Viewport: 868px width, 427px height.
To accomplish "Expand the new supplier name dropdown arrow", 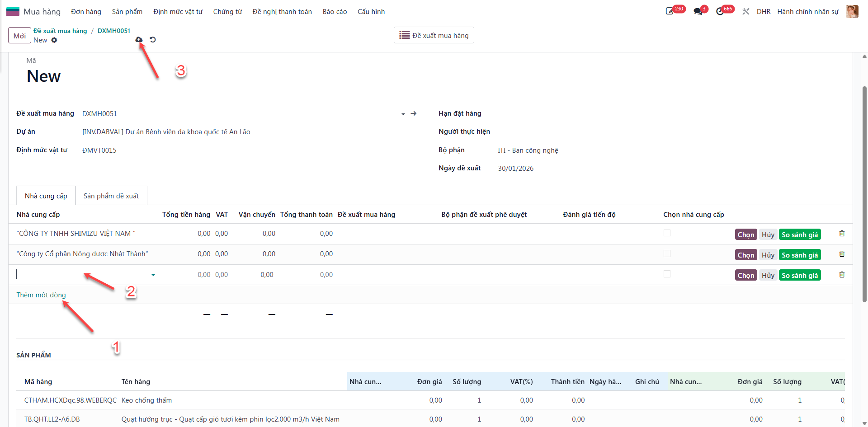I will [153, 275].
